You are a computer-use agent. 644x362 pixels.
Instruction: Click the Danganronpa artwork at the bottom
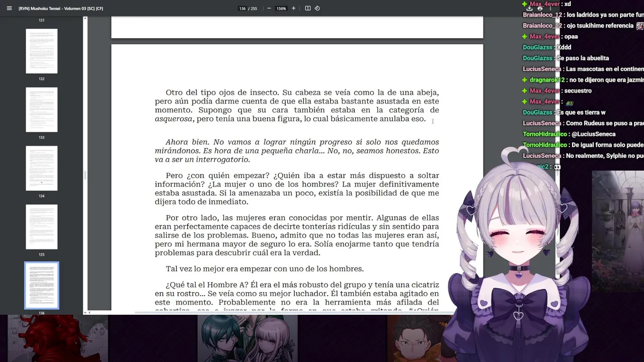coord(248,339)
